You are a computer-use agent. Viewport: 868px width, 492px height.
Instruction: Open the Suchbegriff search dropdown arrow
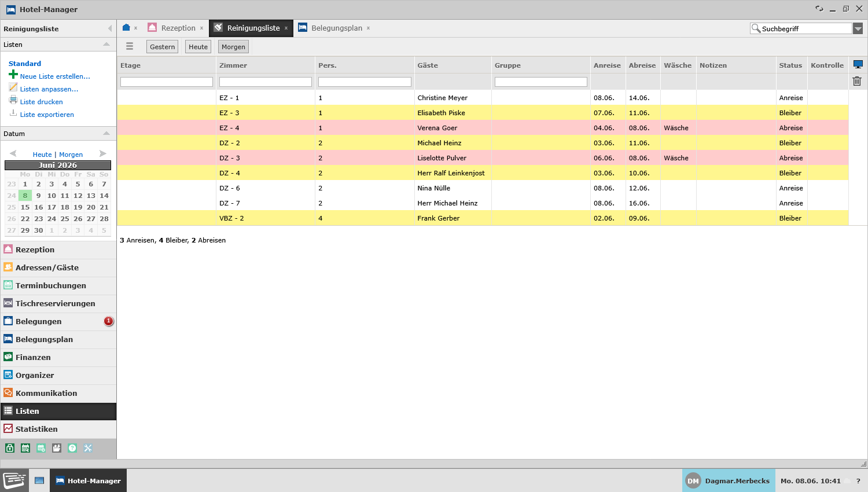point(858,28)
